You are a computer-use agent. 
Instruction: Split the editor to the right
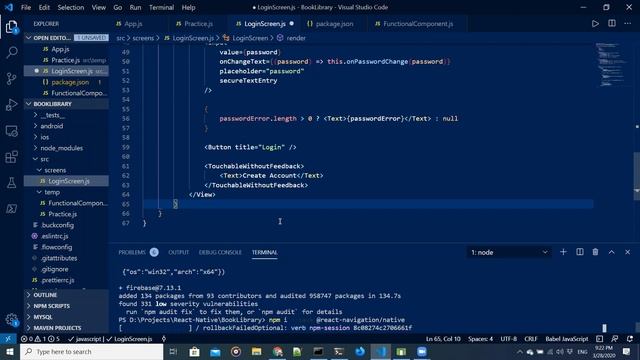click(611, 23)
